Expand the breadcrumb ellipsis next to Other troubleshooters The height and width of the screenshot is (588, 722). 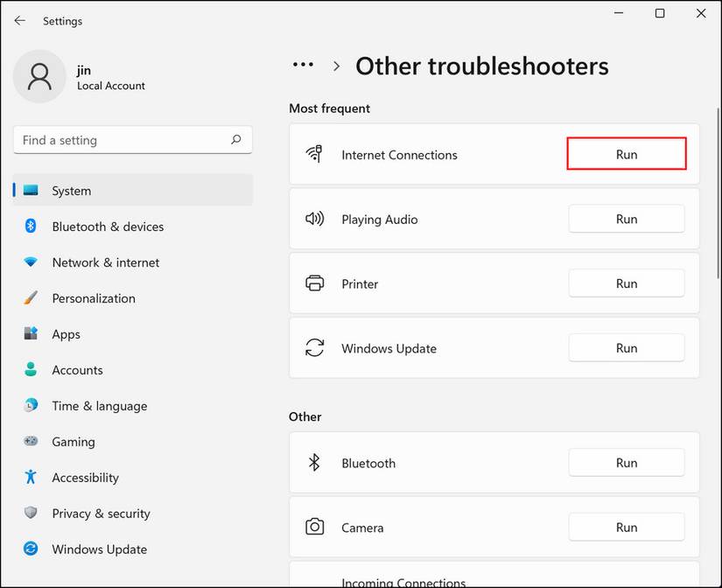tap(303, 65)
